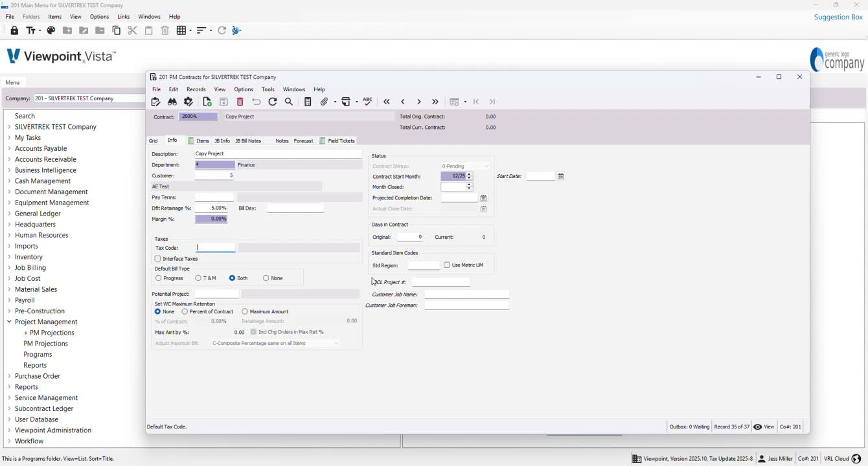This screenshot has width=868, height=466.
Task: Go to previous record arrow
Action: [403, 102]
